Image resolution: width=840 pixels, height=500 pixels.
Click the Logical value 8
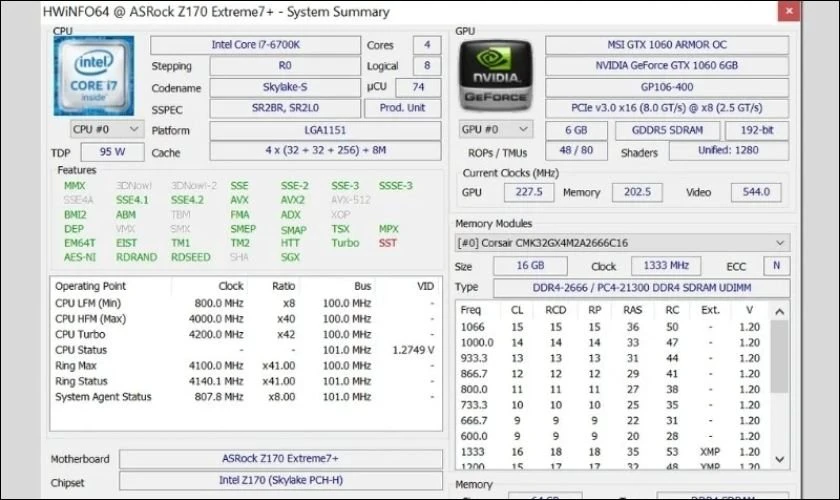[427, 66]
